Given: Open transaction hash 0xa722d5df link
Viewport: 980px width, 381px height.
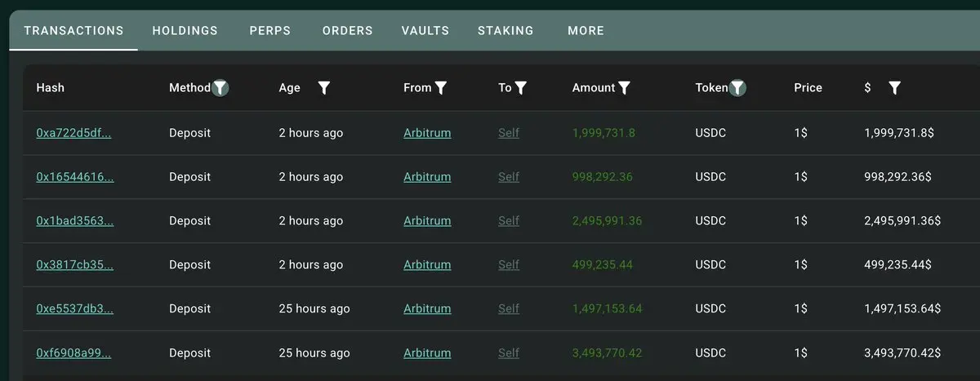Looking at the screenshot, I should tap(73, 133).
